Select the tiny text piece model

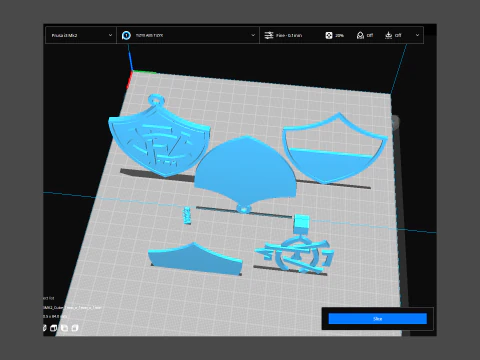coord(187,215)
